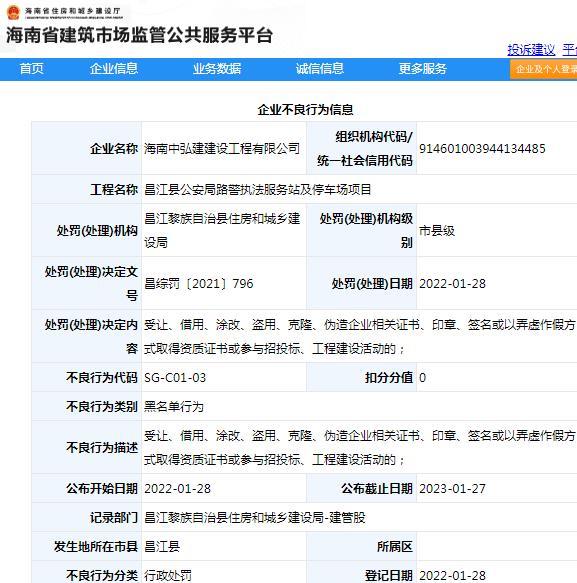Click the 公布开始日期 value 2022-01-28
The image size is (577, 583).
[177, 489]
